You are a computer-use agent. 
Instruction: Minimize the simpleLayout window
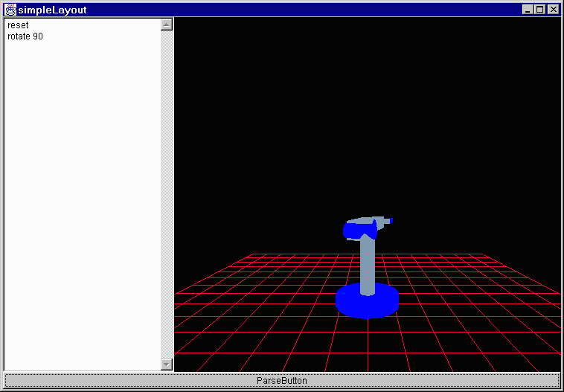click(528, 10)
